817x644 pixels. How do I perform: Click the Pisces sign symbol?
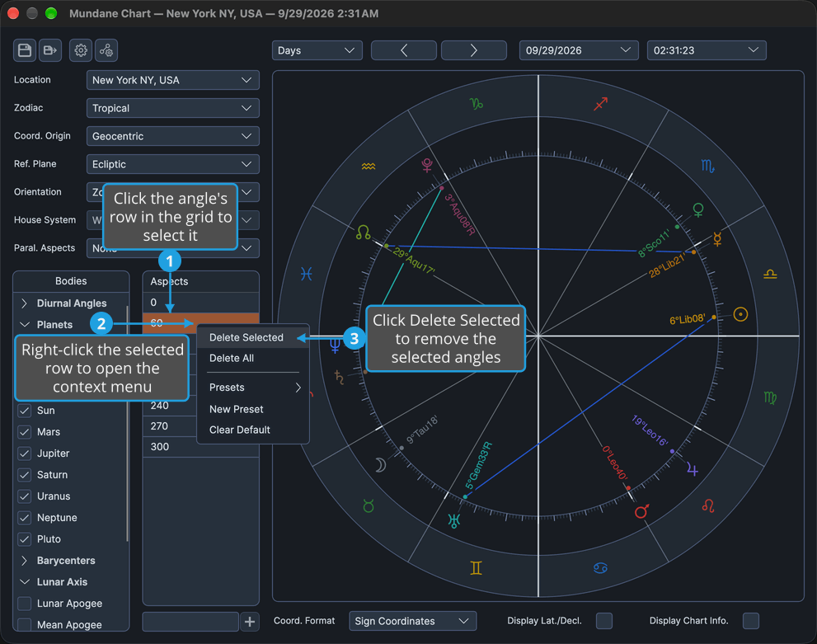tap(307, 274)
